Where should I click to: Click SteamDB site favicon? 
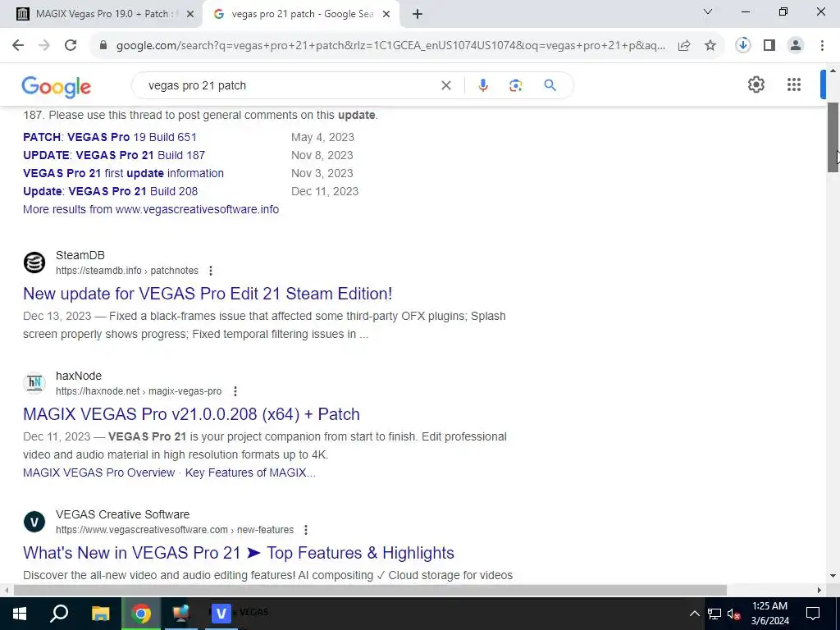click(x=34, y=262)
